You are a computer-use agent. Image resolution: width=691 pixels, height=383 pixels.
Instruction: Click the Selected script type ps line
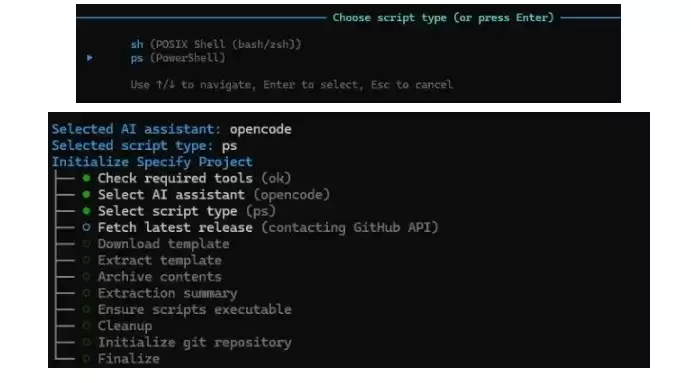[x=145, y=145]
